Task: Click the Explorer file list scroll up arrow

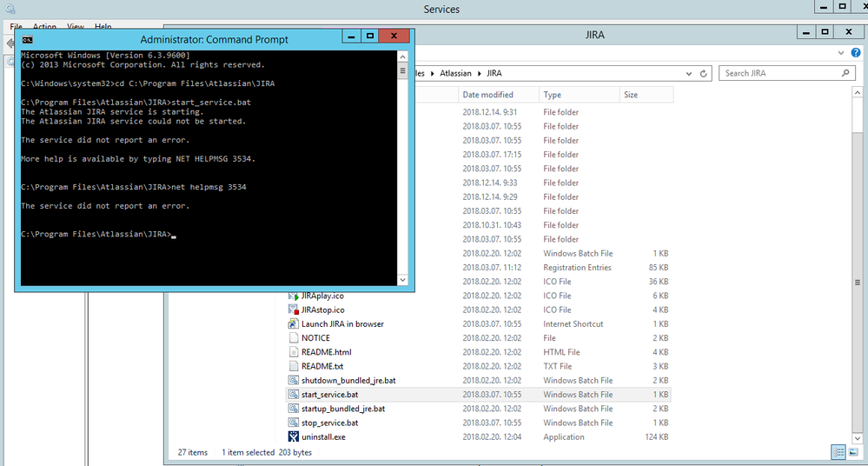Action: 857,92
